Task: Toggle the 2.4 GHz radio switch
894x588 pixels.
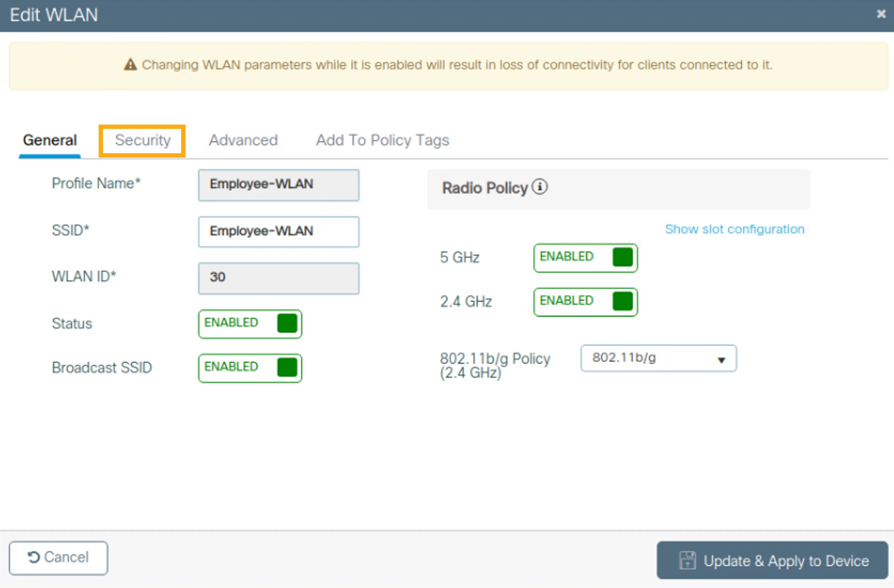Action: coord(586,302)
